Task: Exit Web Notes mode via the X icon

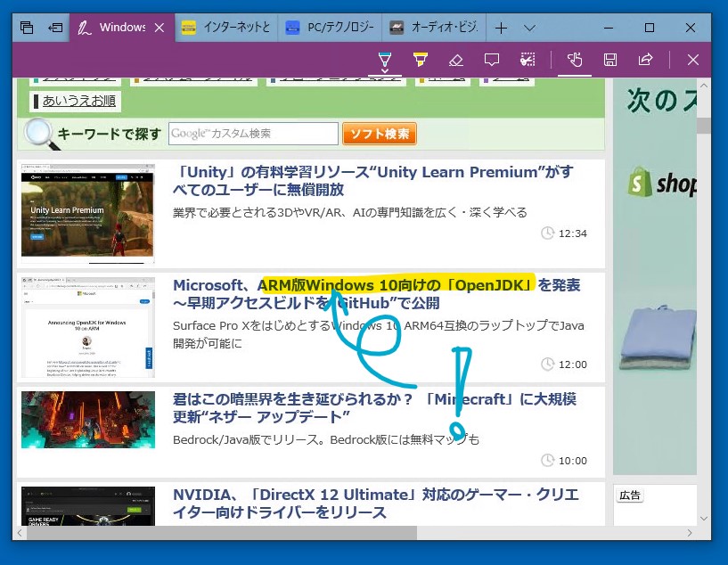Action: pyautogui.click(x=691, y=60)
